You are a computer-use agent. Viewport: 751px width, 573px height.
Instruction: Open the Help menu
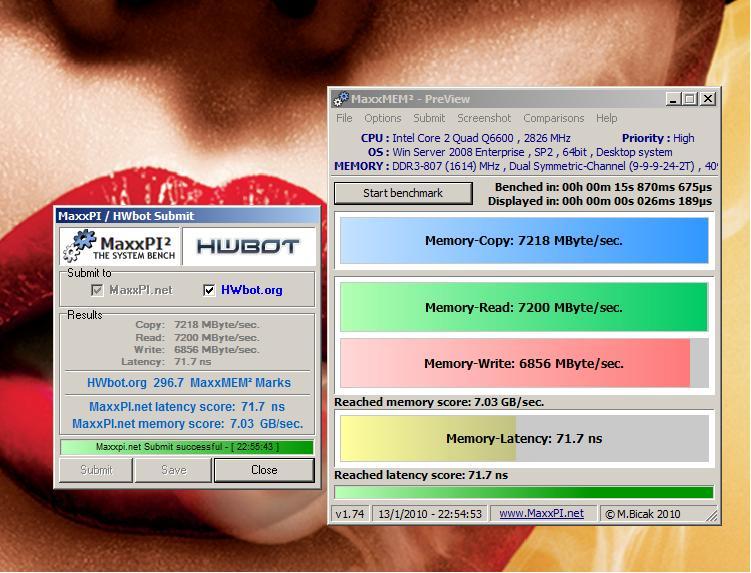click(x=606, y=118)
